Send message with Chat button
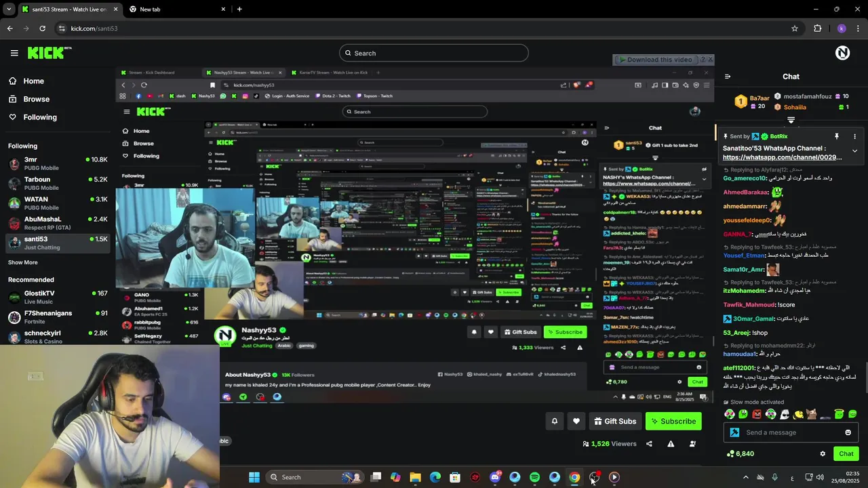The height and width of the screenshot is (488, 868). [846, 453]
